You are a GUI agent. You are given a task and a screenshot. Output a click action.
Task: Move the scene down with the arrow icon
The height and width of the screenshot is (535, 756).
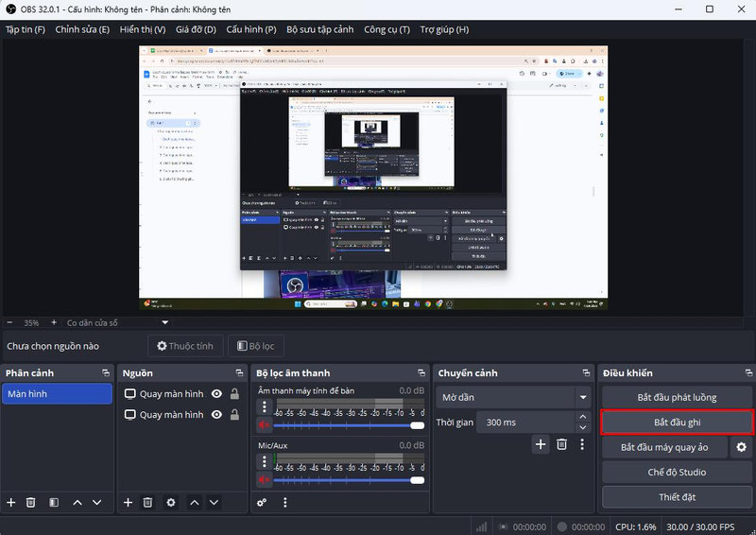point(97,503)
